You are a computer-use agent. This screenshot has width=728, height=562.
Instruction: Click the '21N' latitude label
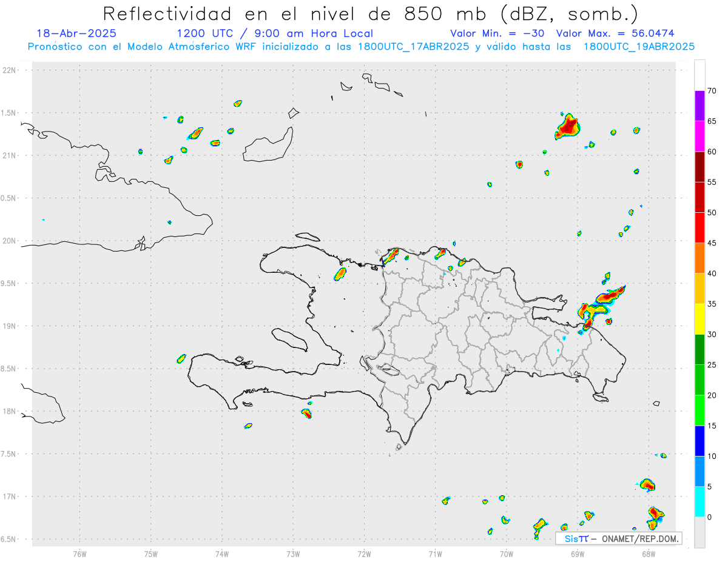pos(10,155)
